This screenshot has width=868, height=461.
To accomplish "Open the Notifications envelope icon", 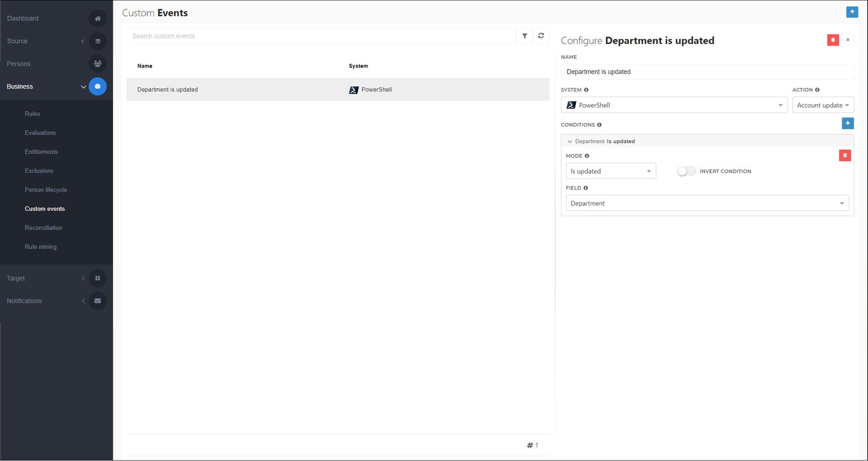I will pyautogui.click(x=98, y=300).
